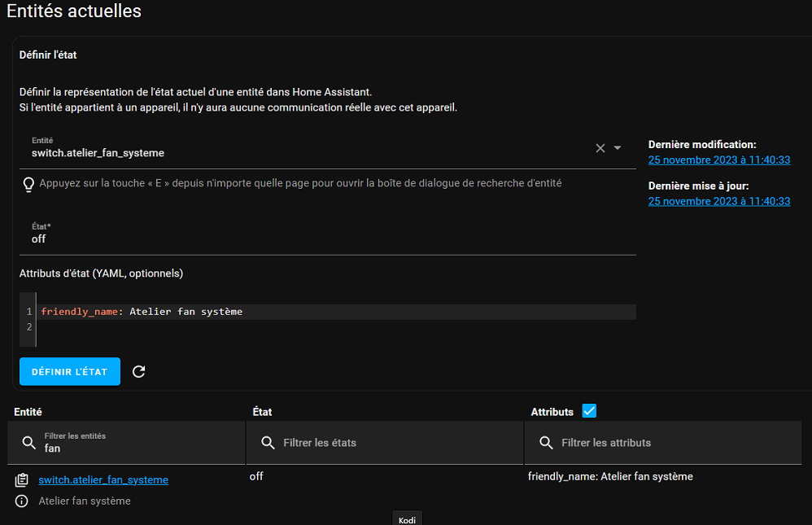The height and width of the screenshot is (525, 812).
Task: Open the entity dropdown arrow
Action: click(x=618, y=148)
